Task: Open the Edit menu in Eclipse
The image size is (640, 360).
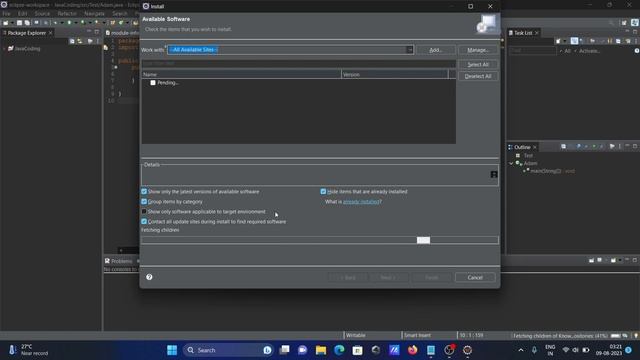Action: pos(22,13)
